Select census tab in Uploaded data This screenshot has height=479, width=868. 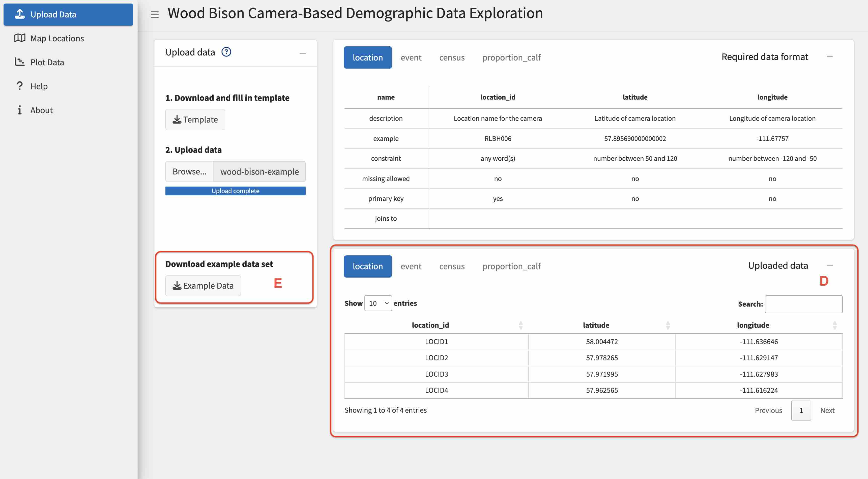coord(452,266)
